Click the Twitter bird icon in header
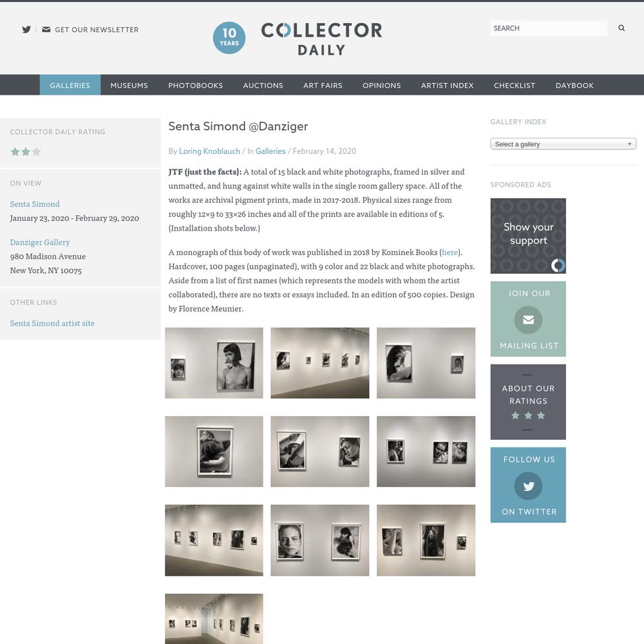Image resolution: width=644 pixels, height=644 pixels. coord(26,30)
